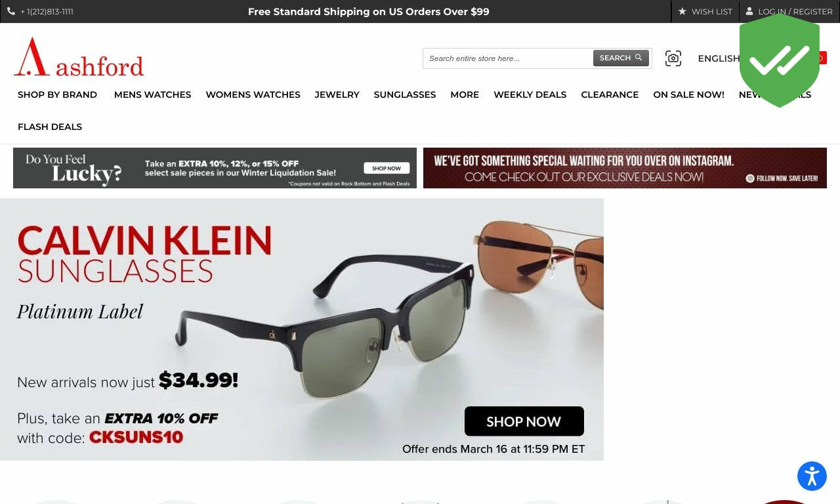Click the magnifier SEARCH button
The image size is (840, 504).
(x=621, y=58)
